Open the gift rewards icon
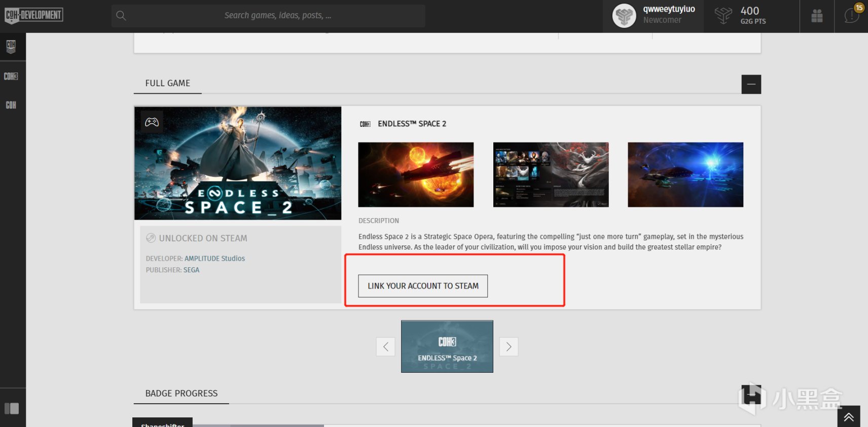The width and height of the screenshot is (868, 427). coord(817,16)
